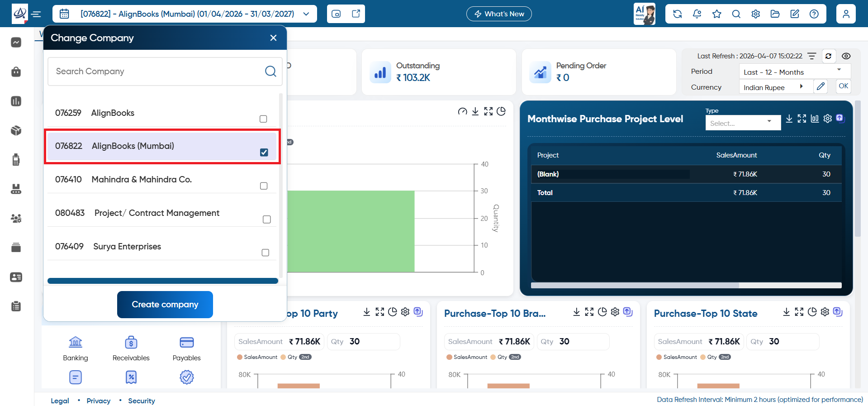Tick the Mahindra & Mahindra Co. checkbox

pos(264,186)
